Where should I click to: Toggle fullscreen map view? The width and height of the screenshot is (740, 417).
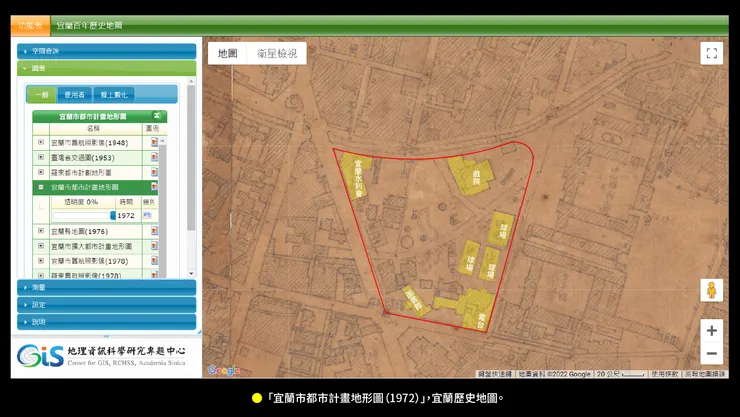[712, 53]
